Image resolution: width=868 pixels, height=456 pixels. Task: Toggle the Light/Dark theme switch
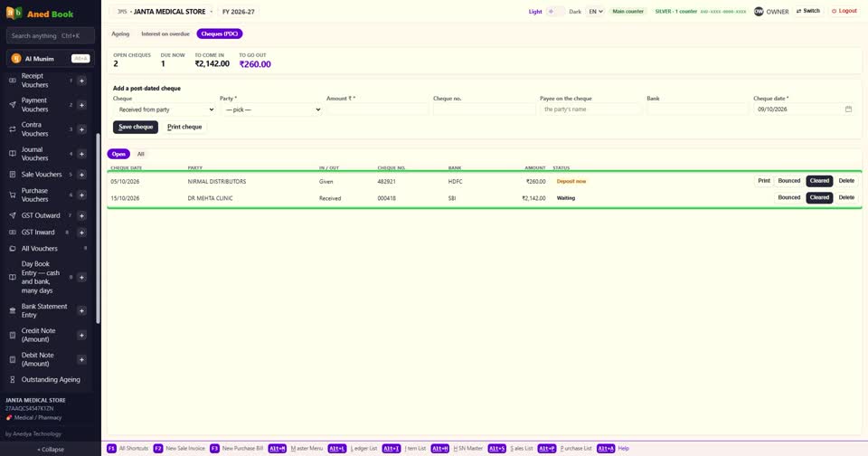pyautogui.click(x=555, y=11)
